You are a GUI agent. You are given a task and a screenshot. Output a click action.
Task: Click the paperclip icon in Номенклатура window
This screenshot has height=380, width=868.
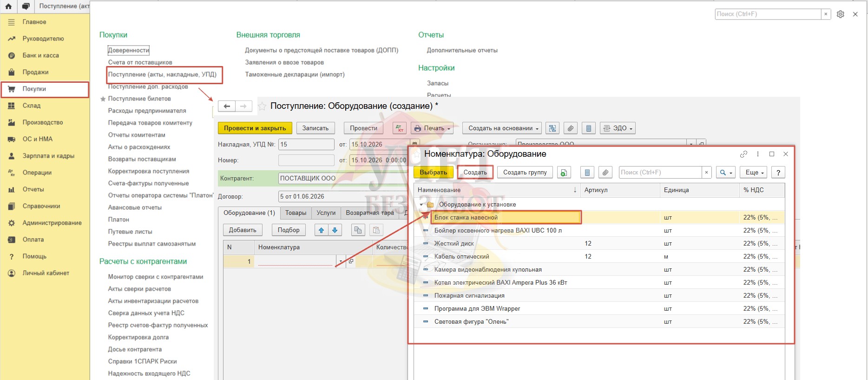(605, 173)
